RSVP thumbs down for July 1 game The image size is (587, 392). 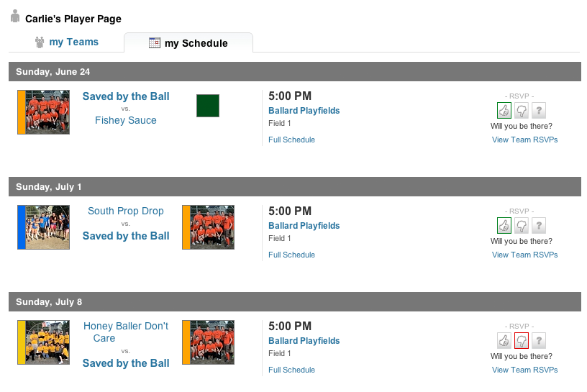point(522,226)
